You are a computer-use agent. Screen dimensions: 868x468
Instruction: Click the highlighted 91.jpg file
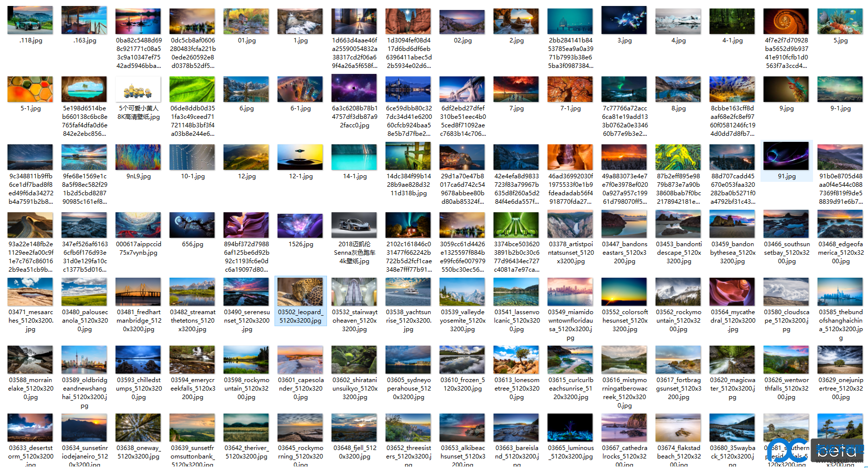coord(786,157)
